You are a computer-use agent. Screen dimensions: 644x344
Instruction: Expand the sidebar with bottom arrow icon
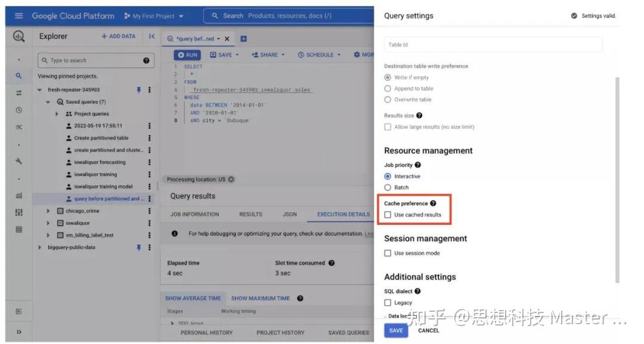[19, 331]
